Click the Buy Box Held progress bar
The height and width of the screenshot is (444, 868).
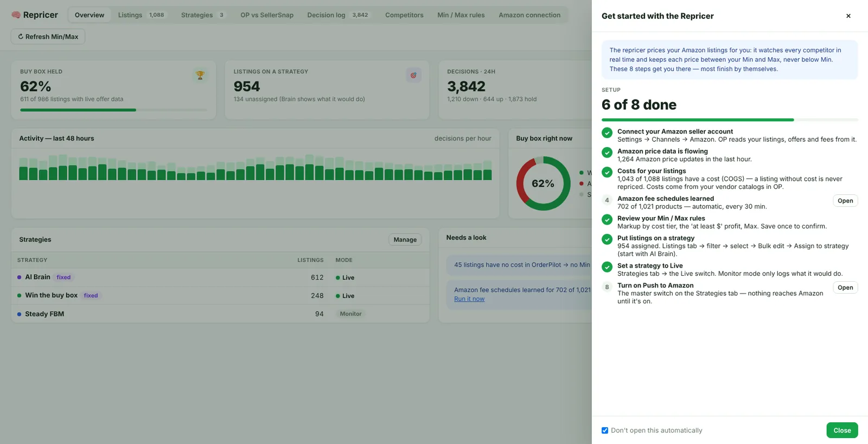click(x=113, y=110)
